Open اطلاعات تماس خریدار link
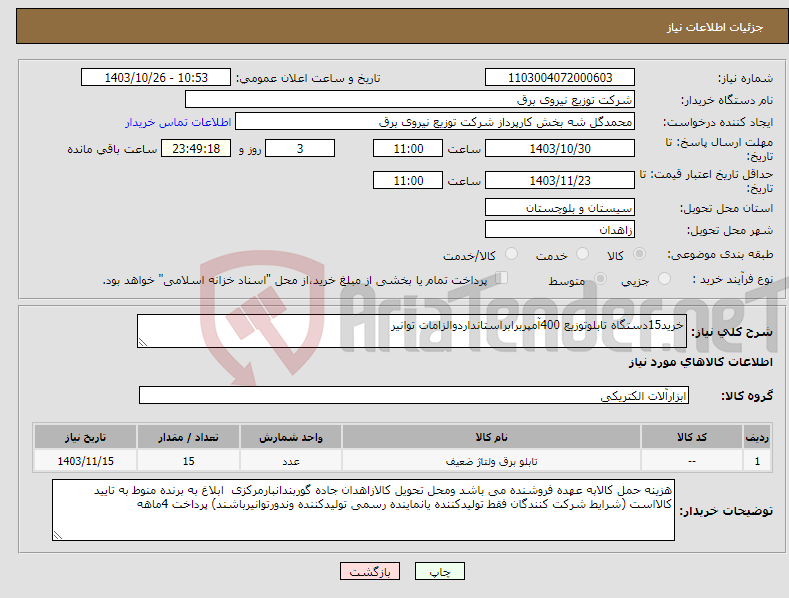789x598 pixels. [x=178, y=122]
